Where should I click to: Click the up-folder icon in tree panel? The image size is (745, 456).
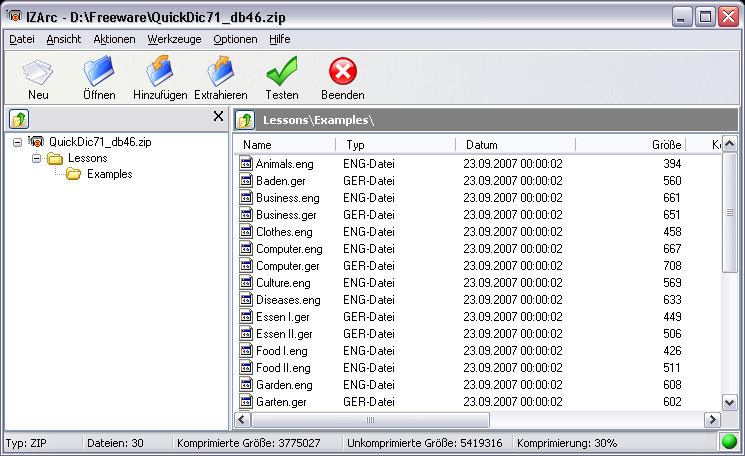[19, 119]
